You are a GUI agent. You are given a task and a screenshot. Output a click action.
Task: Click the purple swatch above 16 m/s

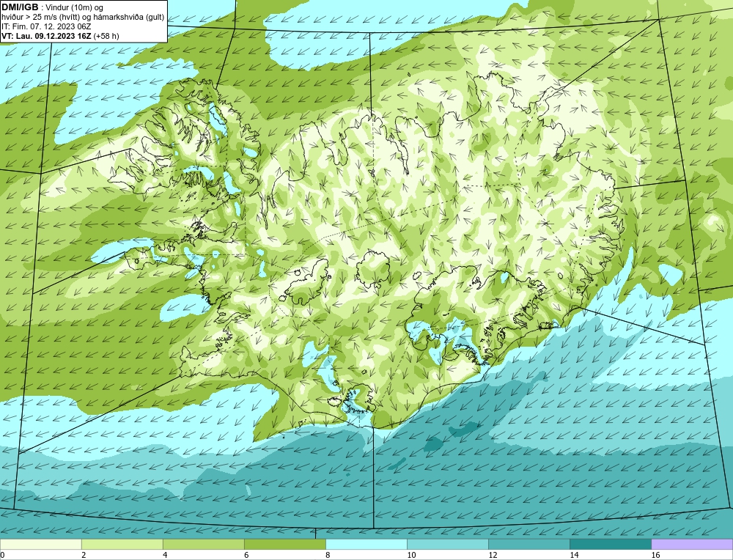pos(692,544)
